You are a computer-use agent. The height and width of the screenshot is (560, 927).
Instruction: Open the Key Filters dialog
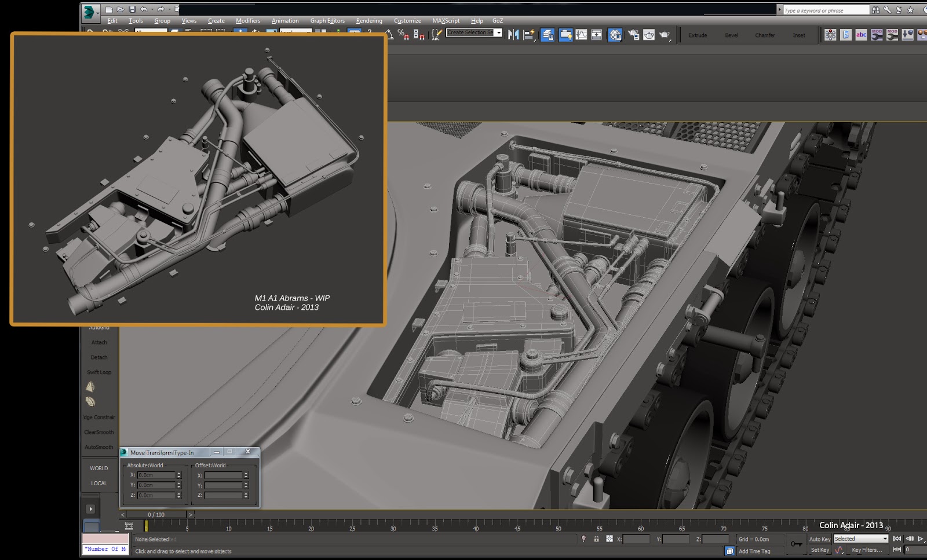[x=867, y=550]
